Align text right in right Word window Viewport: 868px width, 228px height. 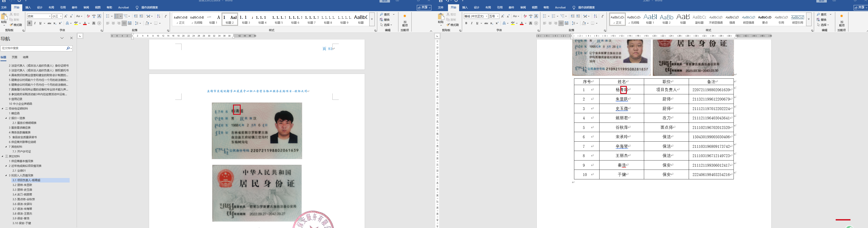point(555,23)
